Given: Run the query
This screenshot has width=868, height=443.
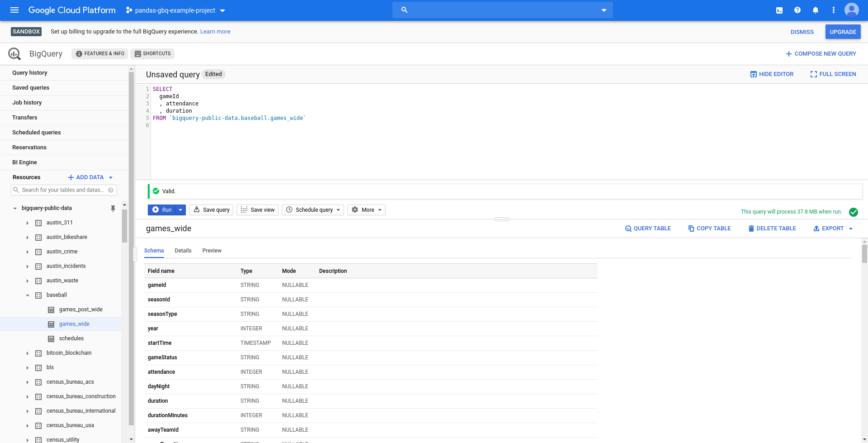Looking at the screenshot, I should [162, 210].
